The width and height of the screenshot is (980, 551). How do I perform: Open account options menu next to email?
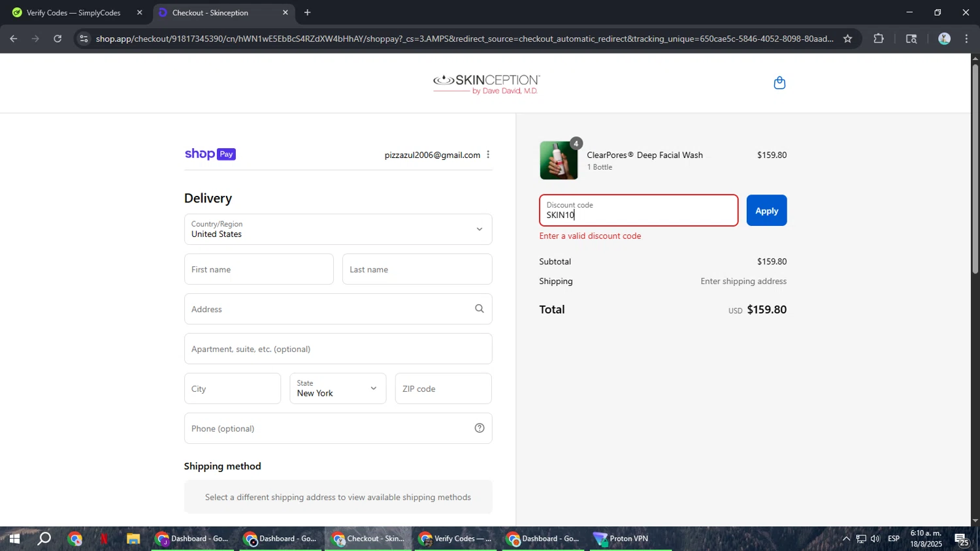488,155
